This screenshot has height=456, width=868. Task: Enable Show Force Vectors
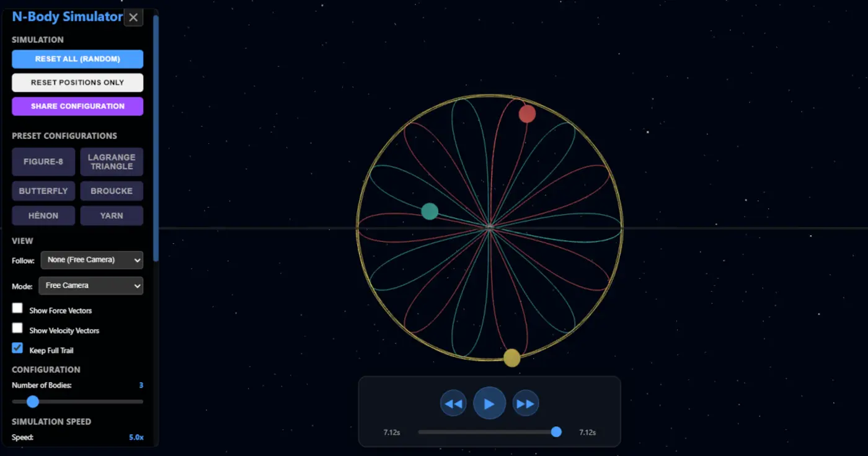pos(17,308)
